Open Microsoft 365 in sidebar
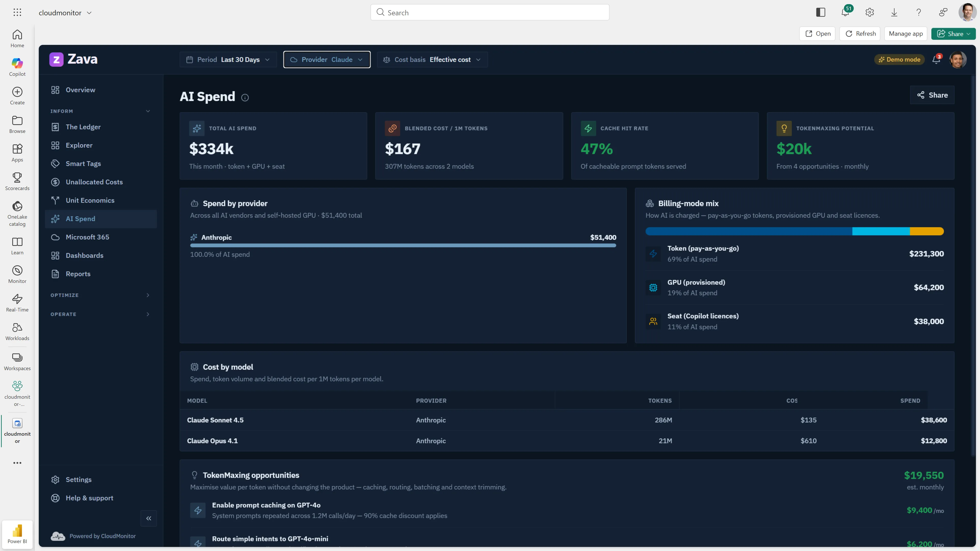This screenshot has height=551, width=980. pyautogui.click(x=101, y=237)
